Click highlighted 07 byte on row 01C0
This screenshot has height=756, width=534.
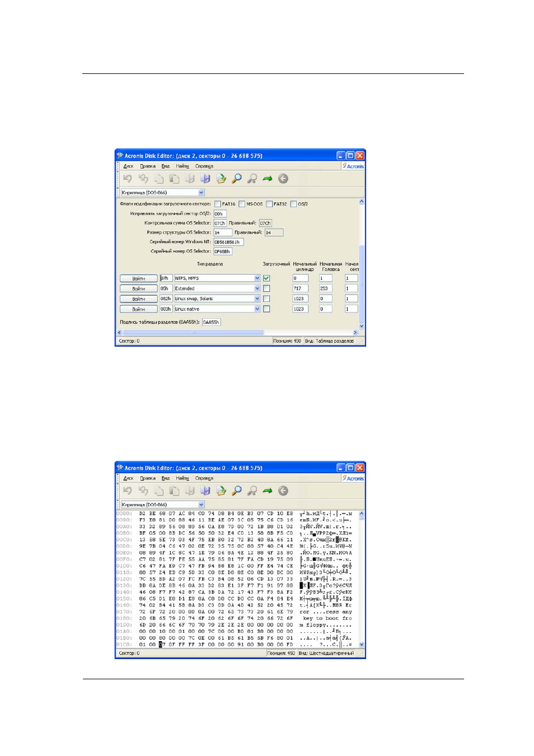click(162, 645)
